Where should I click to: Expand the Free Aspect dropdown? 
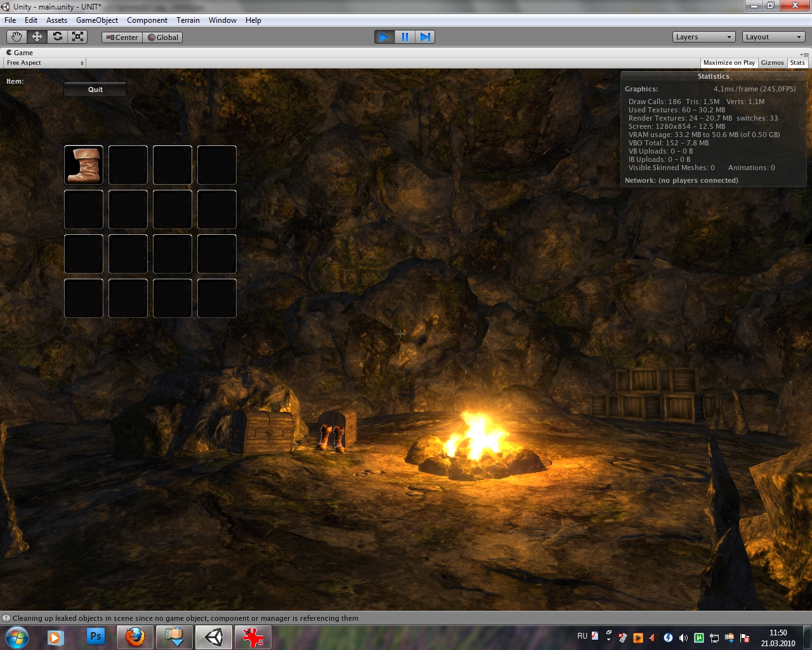tap(44, 63)
